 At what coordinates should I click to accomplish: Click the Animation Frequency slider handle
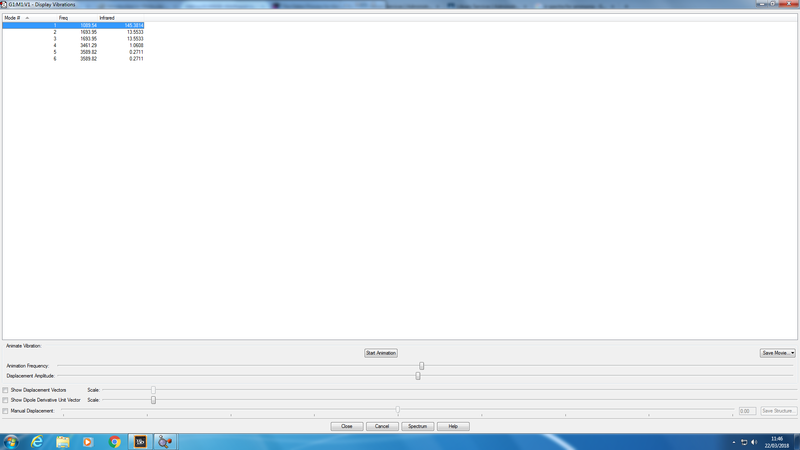pyautogui.click(x=421, y=366)
